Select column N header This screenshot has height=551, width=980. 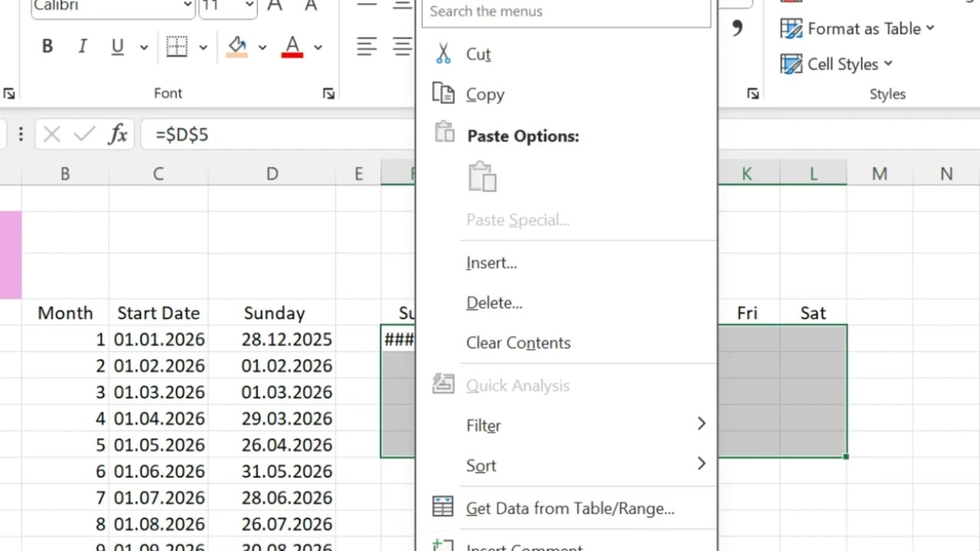pos(946,174)
